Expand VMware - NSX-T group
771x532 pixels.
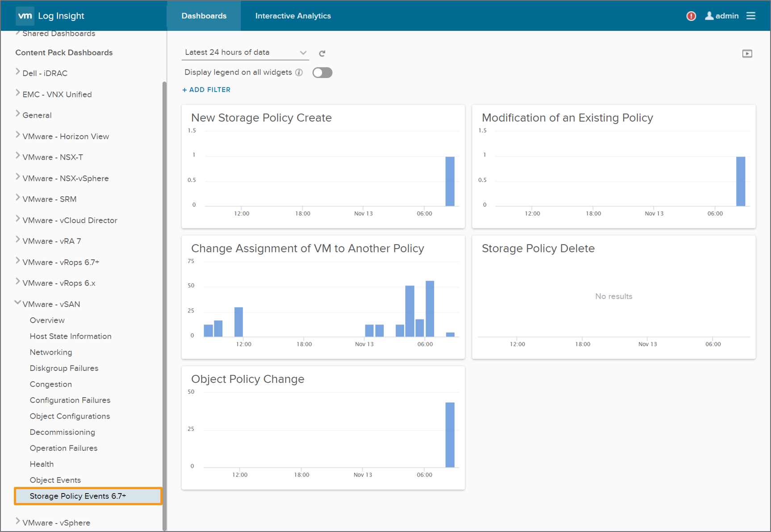pos(18,156)
